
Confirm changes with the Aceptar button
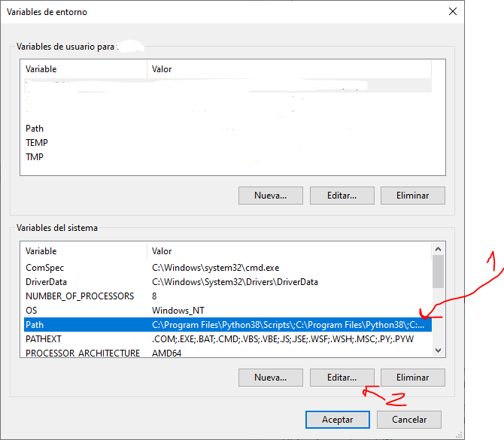point(338,420)
